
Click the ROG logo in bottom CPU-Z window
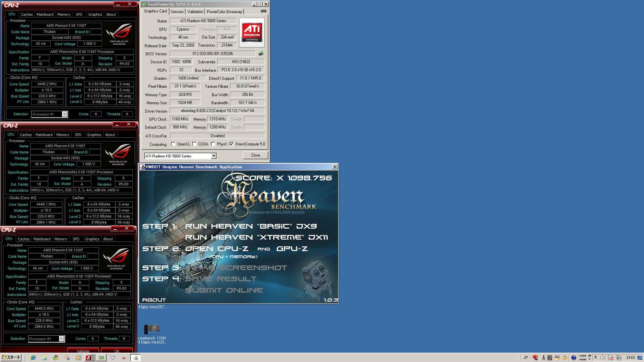(x=116, y=258)
